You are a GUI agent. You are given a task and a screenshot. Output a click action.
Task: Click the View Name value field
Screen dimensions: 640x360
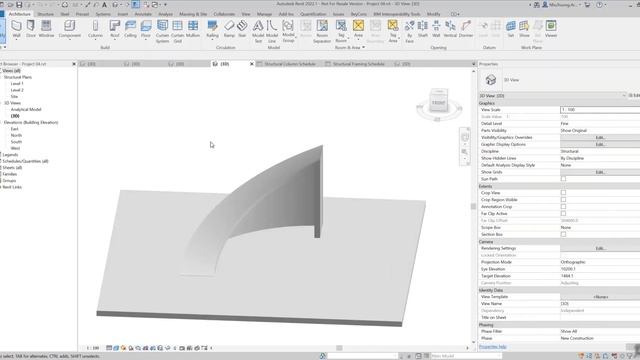click(x=600, y=304)
